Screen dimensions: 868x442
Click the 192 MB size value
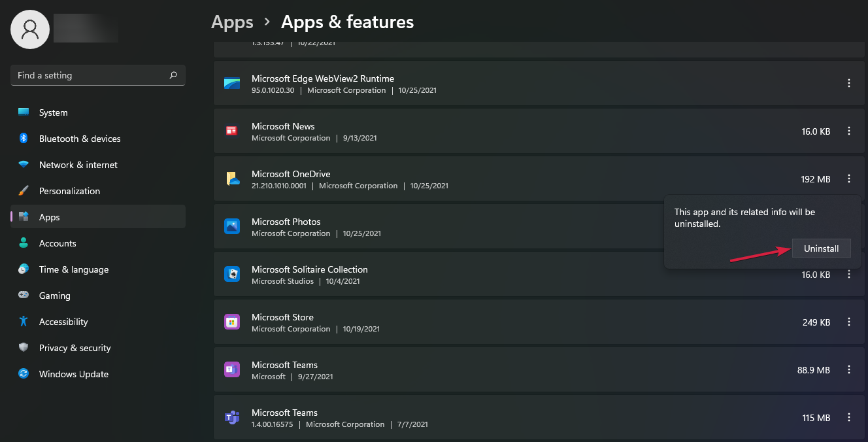[x=816, y=179]
